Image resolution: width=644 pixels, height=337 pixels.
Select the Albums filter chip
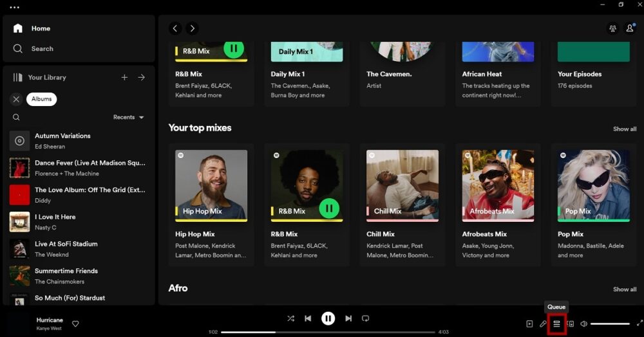pos(41,99)
